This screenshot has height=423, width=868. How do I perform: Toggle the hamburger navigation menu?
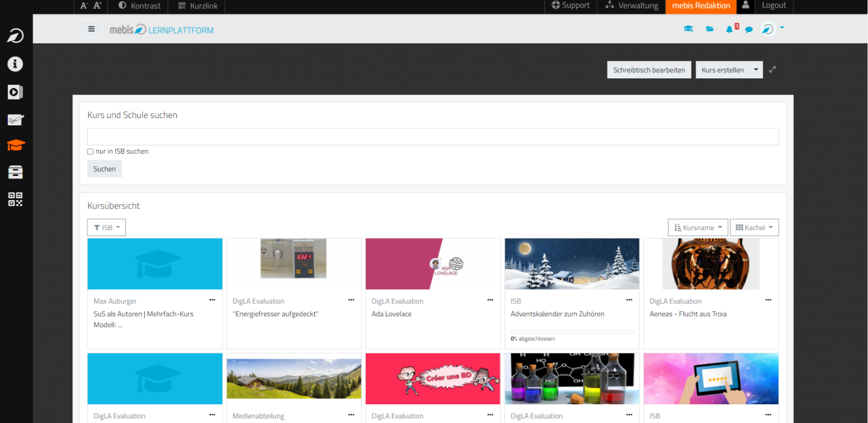tap(92, 29)
